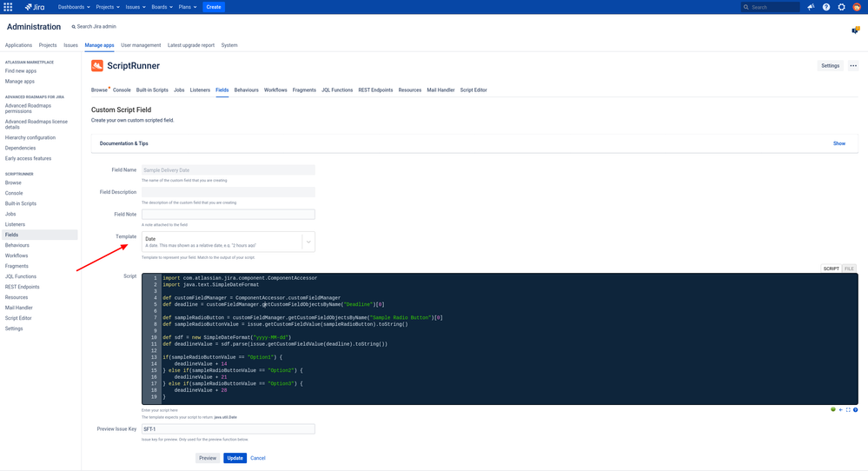Open the Projects admin tab

point(48,45)
